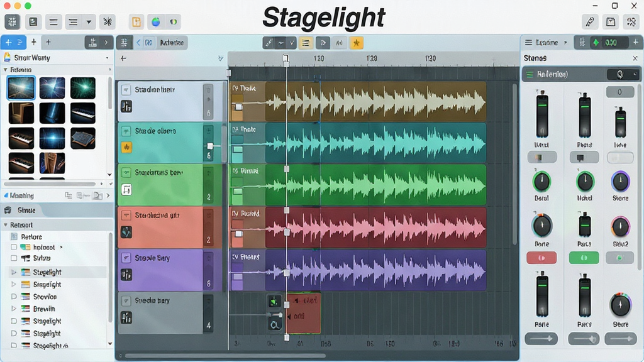Click the plus button at top right panel

(x=635, y=42)
